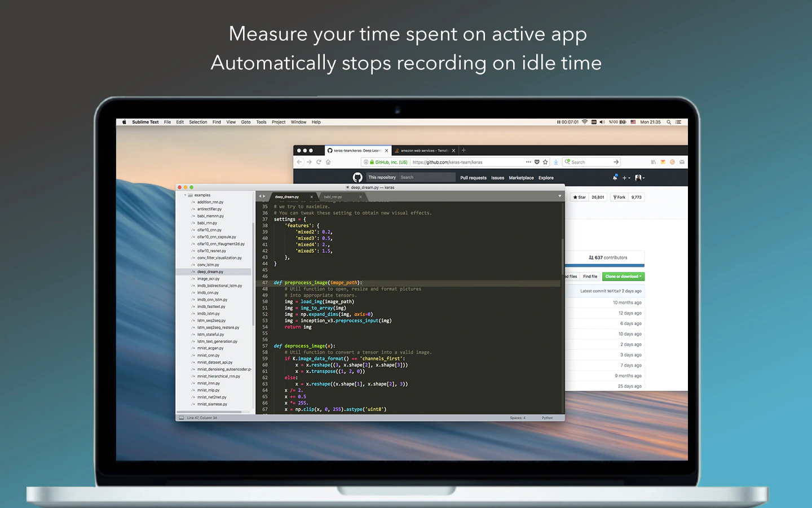The height and width of the screenshot is (508, 812).
Task: Click the US flag input source icon
Action: click(x=633, y=122)
